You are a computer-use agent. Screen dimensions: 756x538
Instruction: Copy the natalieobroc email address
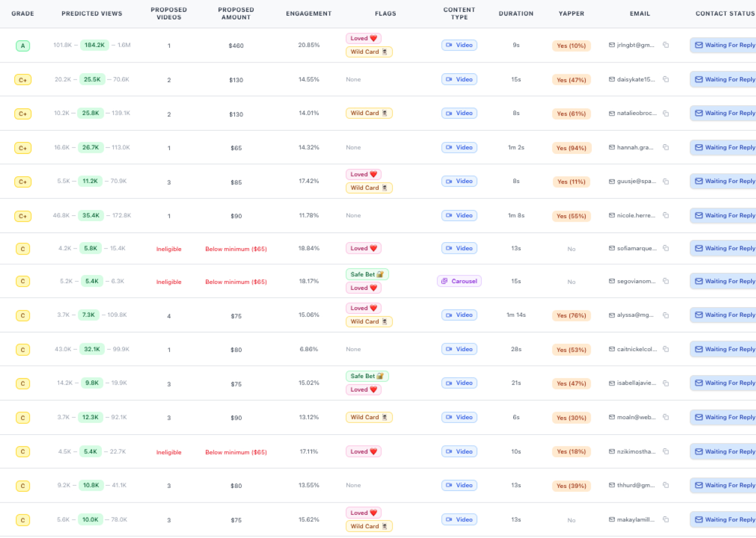click(666, 114)
